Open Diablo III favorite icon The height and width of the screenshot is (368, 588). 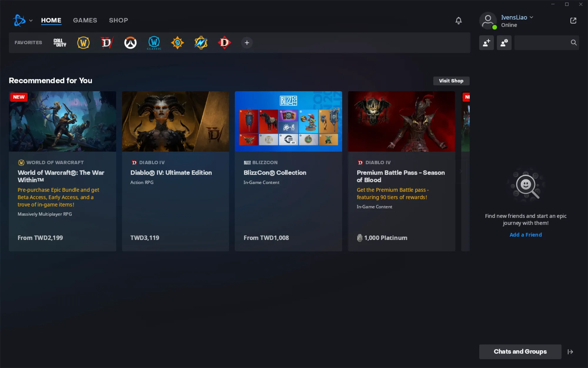coord(224,43)
